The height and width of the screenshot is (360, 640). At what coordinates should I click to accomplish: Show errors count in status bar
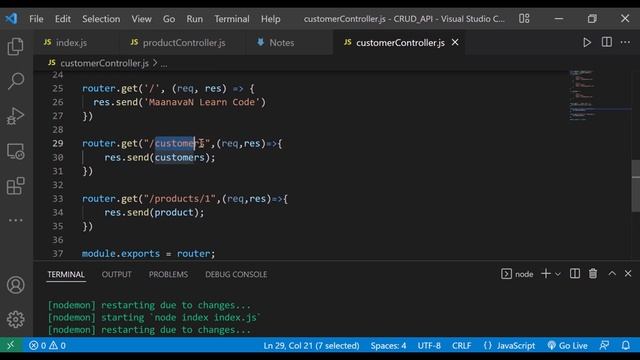pyautogui.click(x=38, y=345)
